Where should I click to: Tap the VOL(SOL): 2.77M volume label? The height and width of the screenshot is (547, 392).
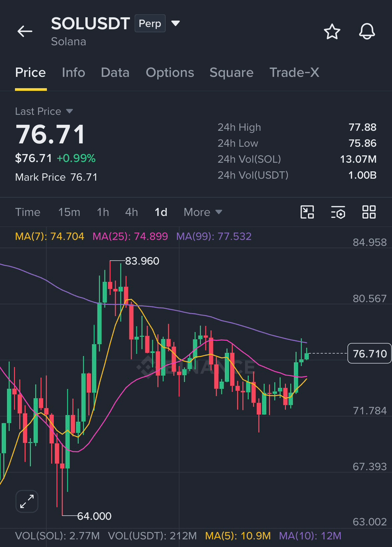(x=58, y=536)
